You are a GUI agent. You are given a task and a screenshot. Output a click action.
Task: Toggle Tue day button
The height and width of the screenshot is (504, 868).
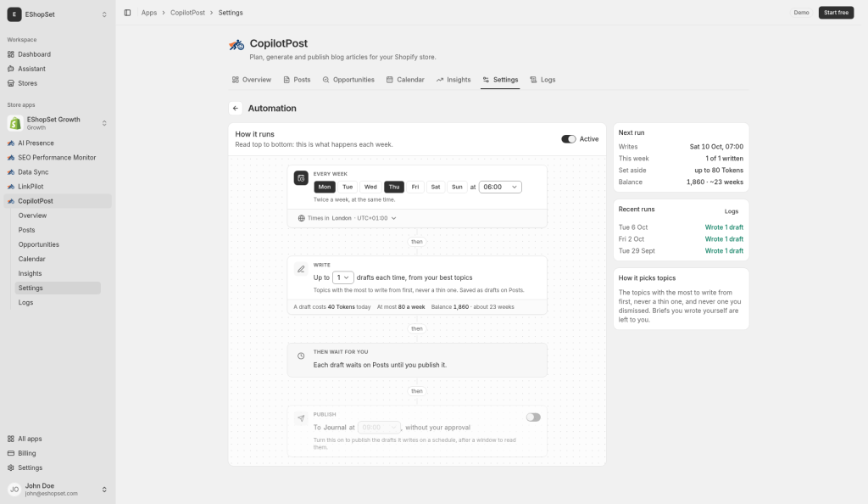[348, 188]
